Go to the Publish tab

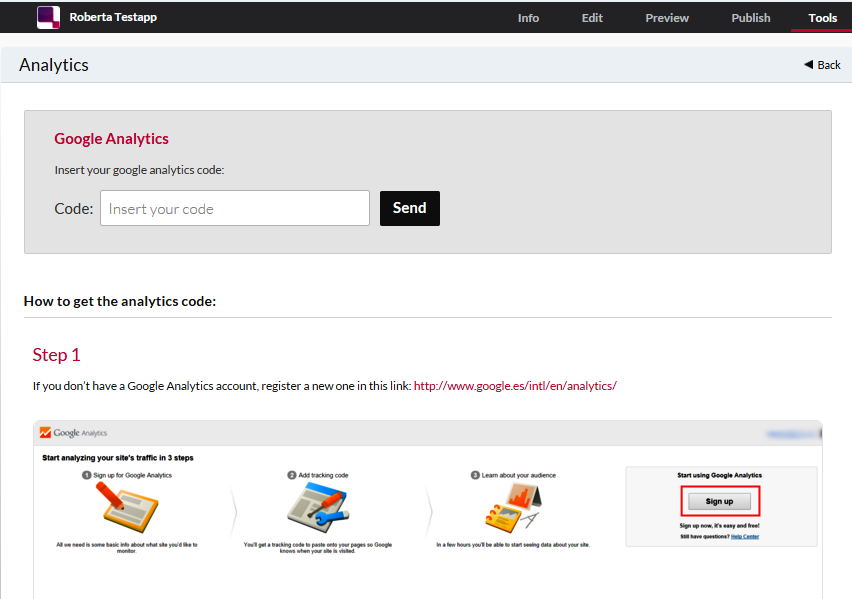point(750,18)
